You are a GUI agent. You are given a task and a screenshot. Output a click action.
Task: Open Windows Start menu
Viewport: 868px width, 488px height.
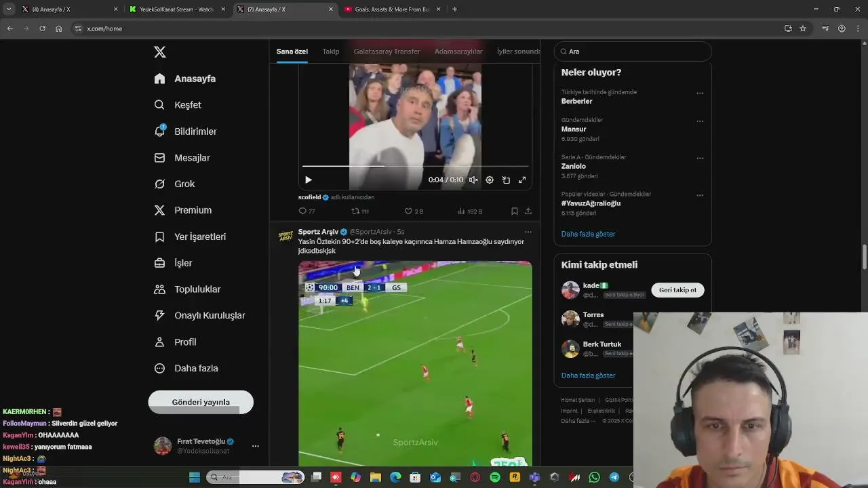point(195,477)
